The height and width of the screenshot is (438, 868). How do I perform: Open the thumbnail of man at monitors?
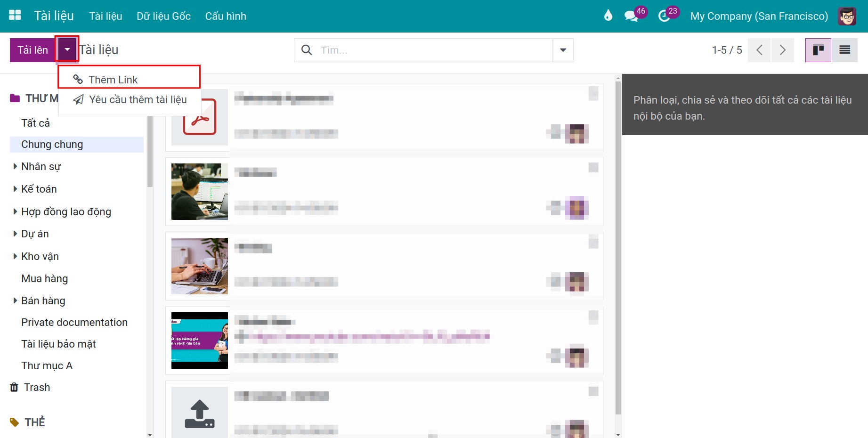(200, 192)
